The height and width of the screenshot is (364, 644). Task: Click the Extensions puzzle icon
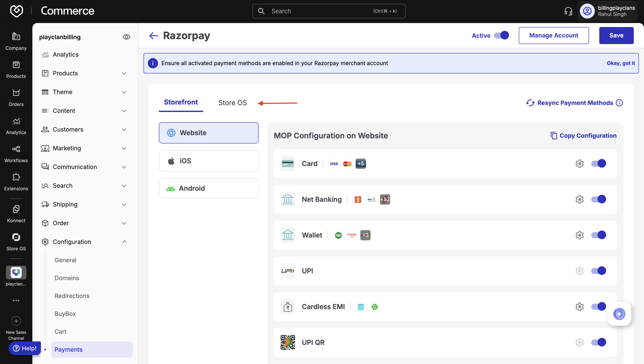(x=16, y=177)
